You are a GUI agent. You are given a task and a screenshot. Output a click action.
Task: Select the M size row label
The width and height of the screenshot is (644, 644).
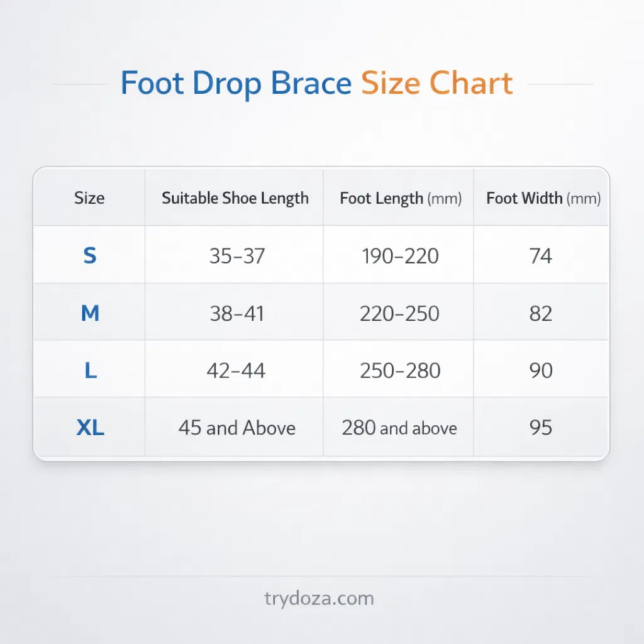90,313
